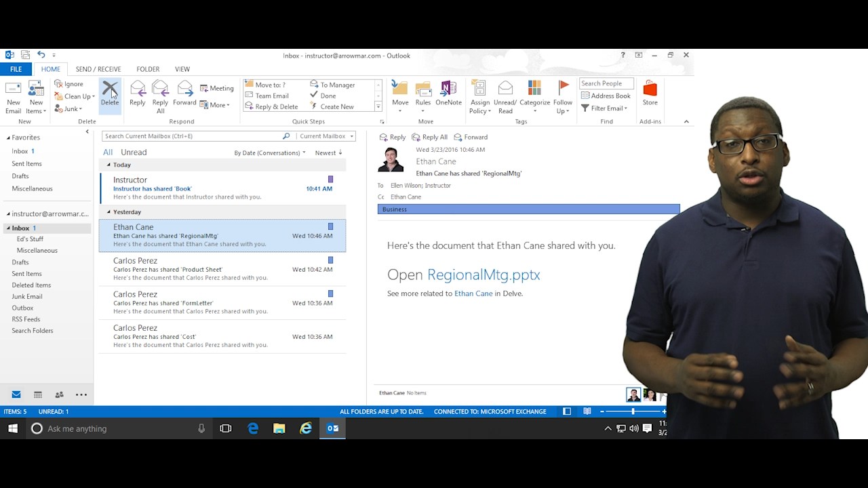
Task: Click Reply & Delete quick step
Action: coord(271,106)
